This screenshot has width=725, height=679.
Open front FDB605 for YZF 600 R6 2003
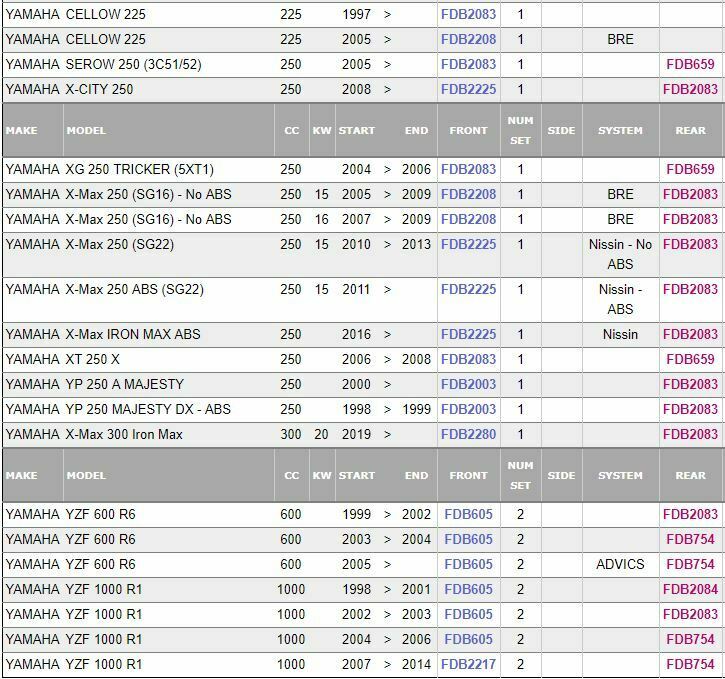click(x=468, y=539)
